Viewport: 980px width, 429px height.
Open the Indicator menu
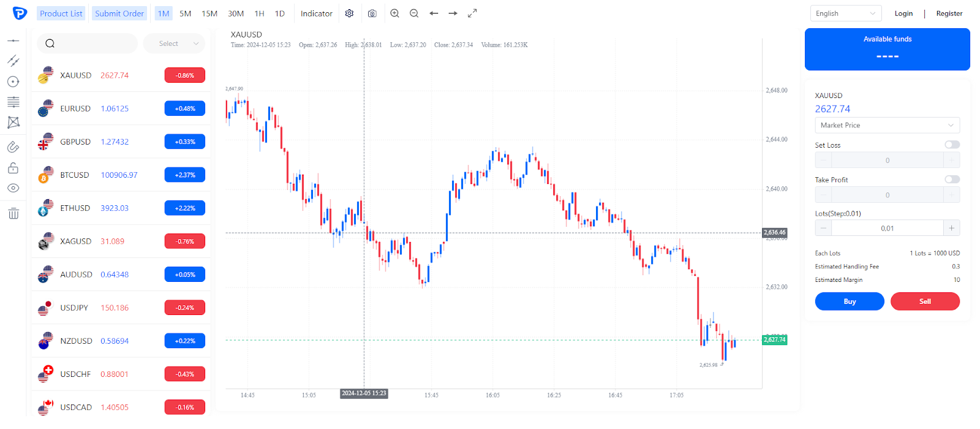(x=316, y=13)
